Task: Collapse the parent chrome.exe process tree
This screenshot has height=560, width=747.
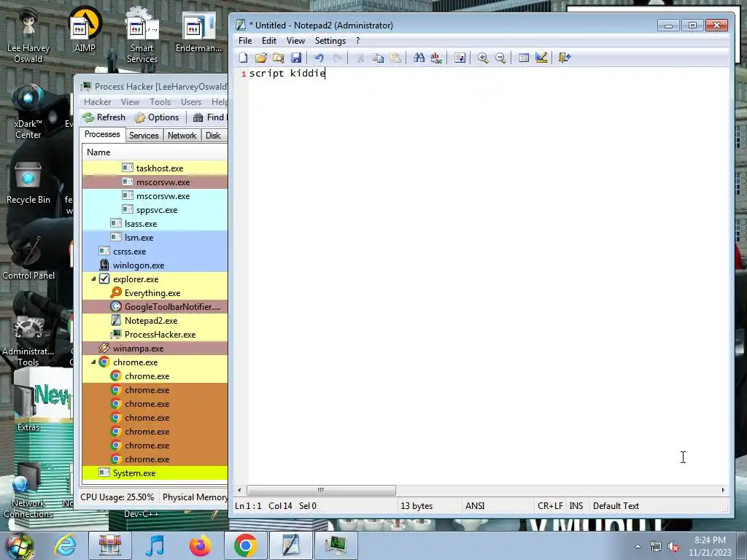Action: tap(93, 362)
